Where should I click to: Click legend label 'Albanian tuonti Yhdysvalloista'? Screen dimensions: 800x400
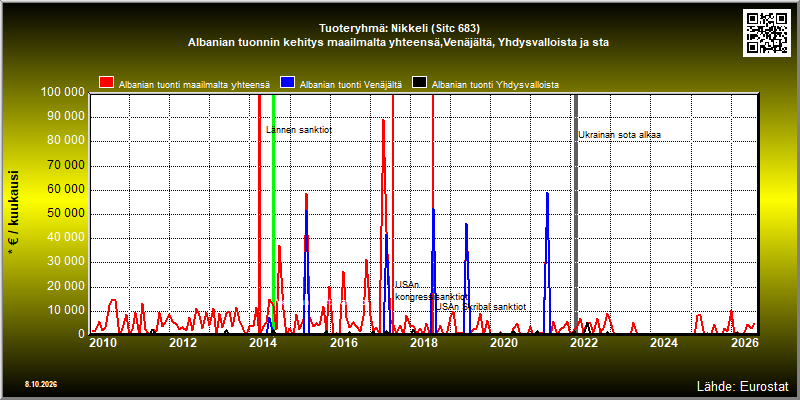pyautogui.click(x=495, y=85)
